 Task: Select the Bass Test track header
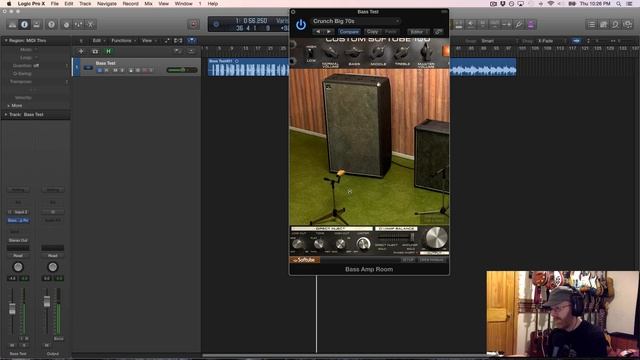pos(136,67)
